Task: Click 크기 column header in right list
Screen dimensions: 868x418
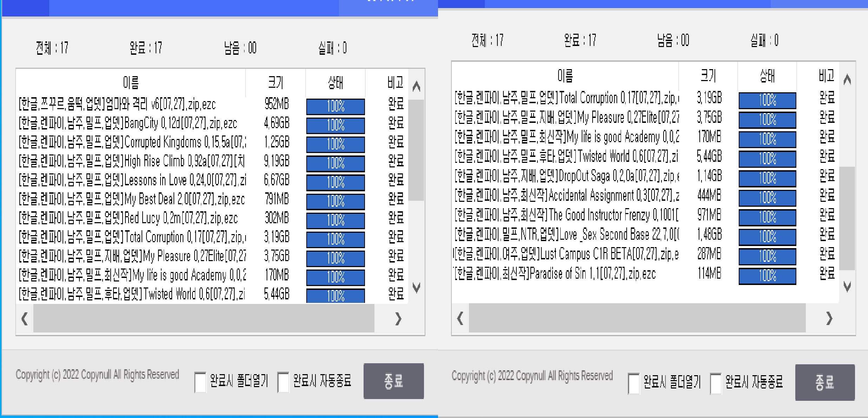Action: tap(708, 75)
